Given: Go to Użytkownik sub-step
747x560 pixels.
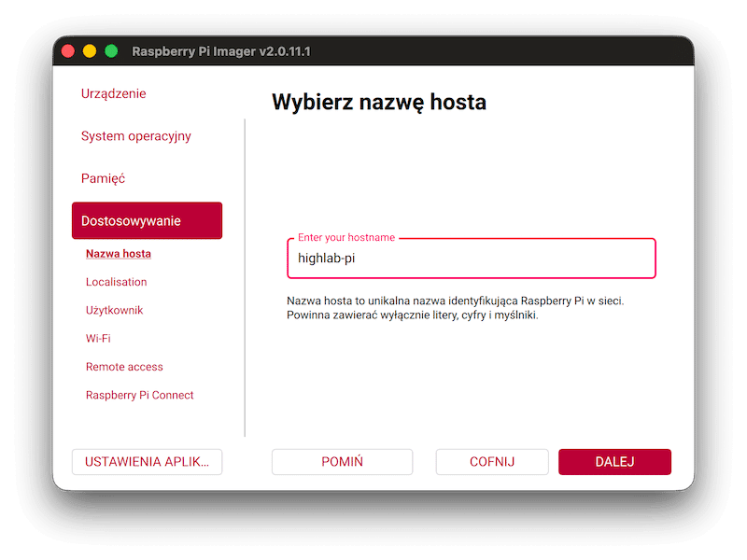Looking at the screenshot, I should [x=114, y=311].
